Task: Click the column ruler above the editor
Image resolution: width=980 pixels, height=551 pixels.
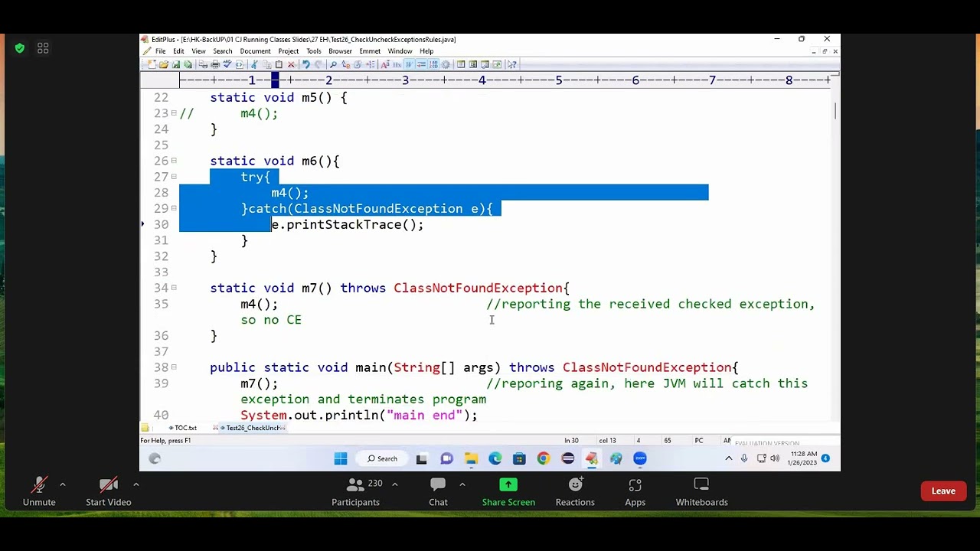Action: [505, 80]
